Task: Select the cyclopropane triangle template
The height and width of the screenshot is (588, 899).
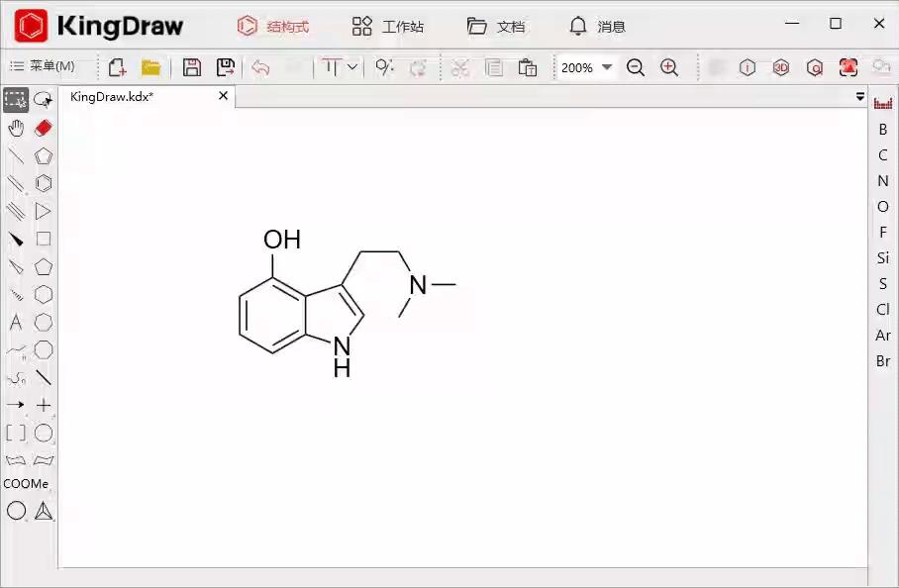Action: click(43, 211)
